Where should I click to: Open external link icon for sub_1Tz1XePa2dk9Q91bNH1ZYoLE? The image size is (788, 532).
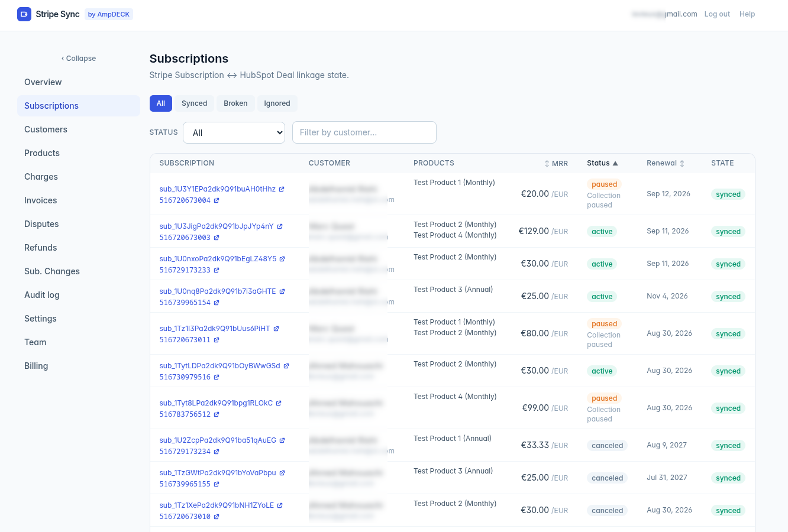click(x=280, y=505)
